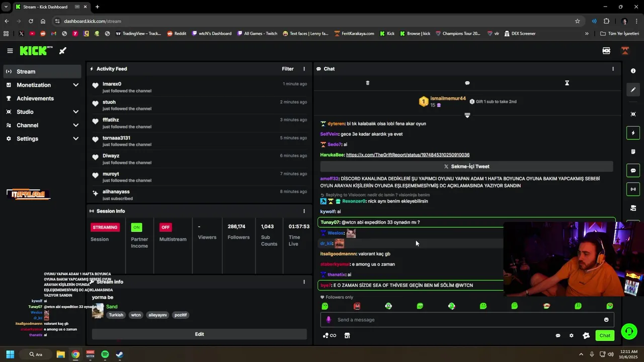This screenshot has width=644, height=362.
Task: Click the purple microphone icon in message box
Action: point(329,320)
